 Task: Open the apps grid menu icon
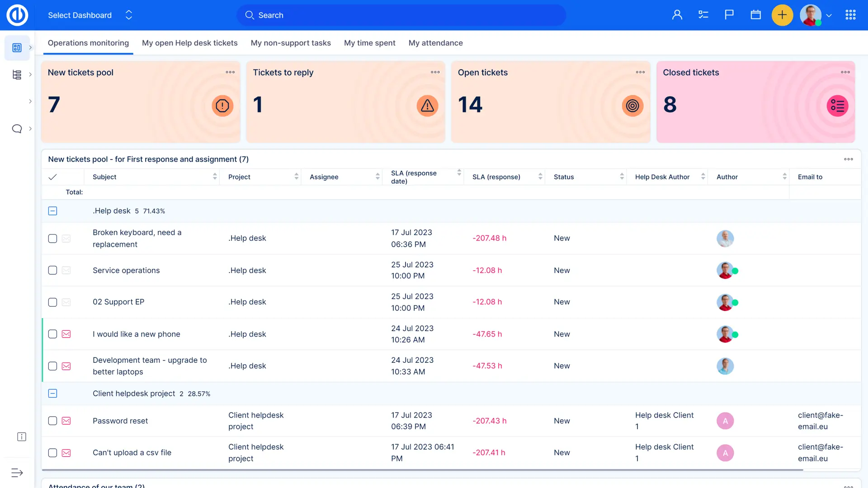pyautogui.click(x=850, y=15)
